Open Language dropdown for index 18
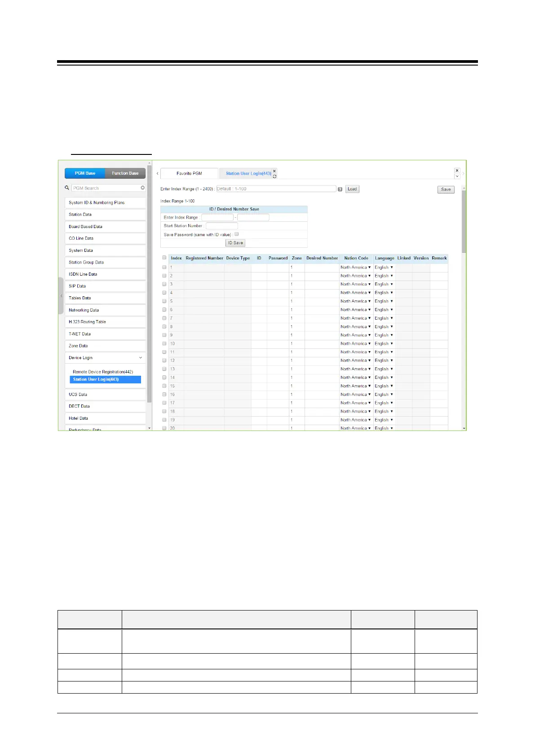 tap(384, 411)
